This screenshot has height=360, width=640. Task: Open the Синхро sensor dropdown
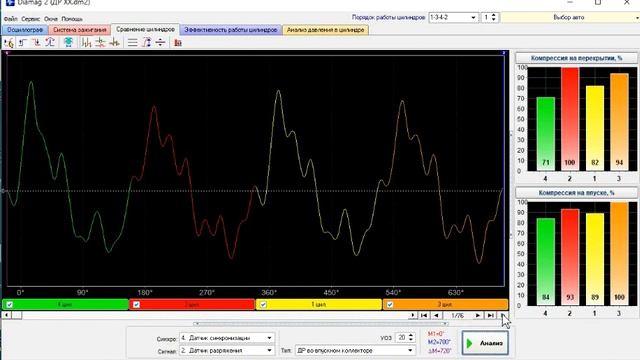click(x=227, y=338)
